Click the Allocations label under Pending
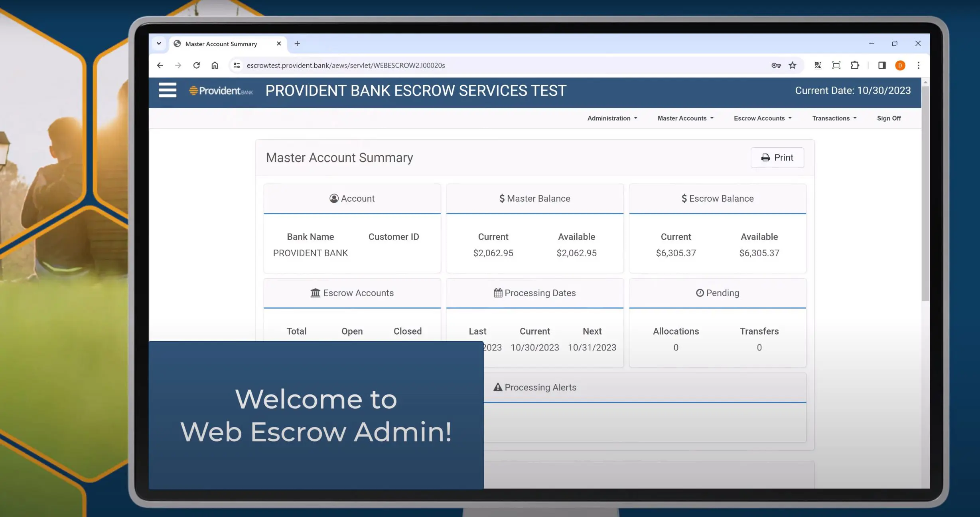The image size is (980, 517). (x=676, y=331)
